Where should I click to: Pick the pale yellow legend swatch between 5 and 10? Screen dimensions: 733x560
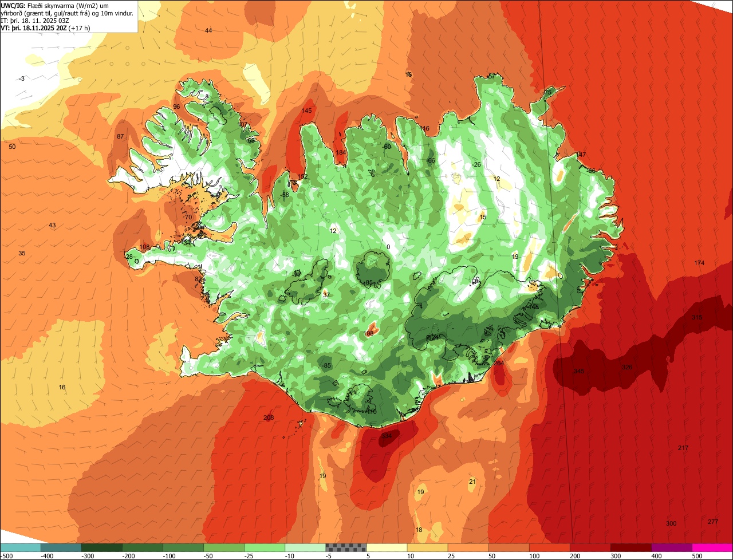387,547
